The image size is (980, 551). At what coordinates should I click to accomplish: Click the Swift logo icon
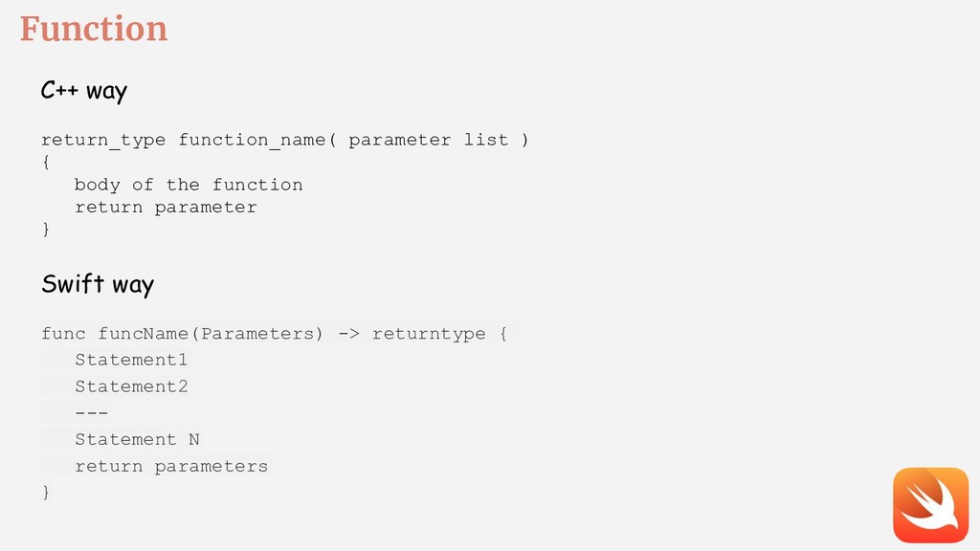coord(930,504)
